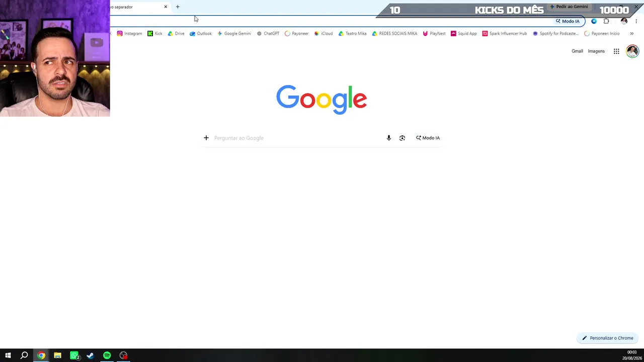
Task: Open the Chrome three-dot menu
Action: tap(636, 21)
